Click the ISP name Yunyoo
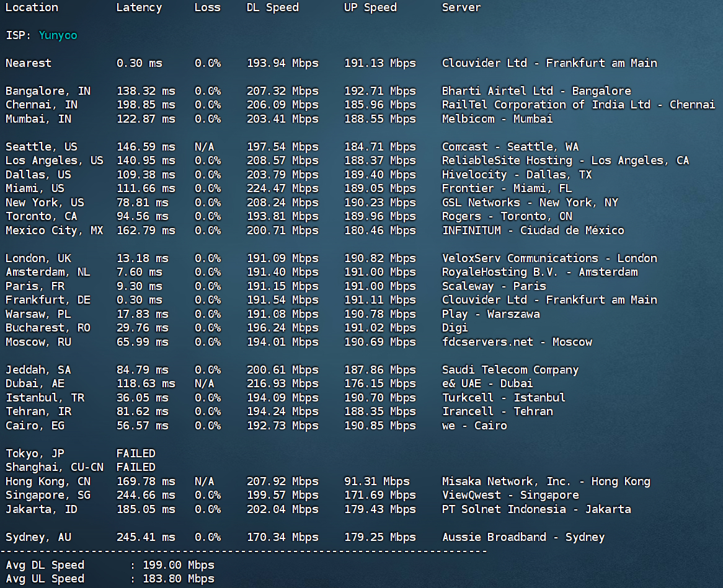This screenshot has width=723, height=588. (58, 35)
